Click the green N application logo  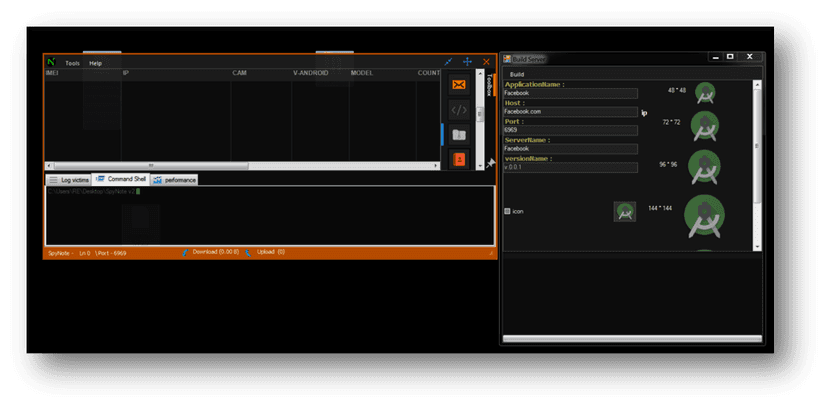pyautogui.click(x=51, y=62)
